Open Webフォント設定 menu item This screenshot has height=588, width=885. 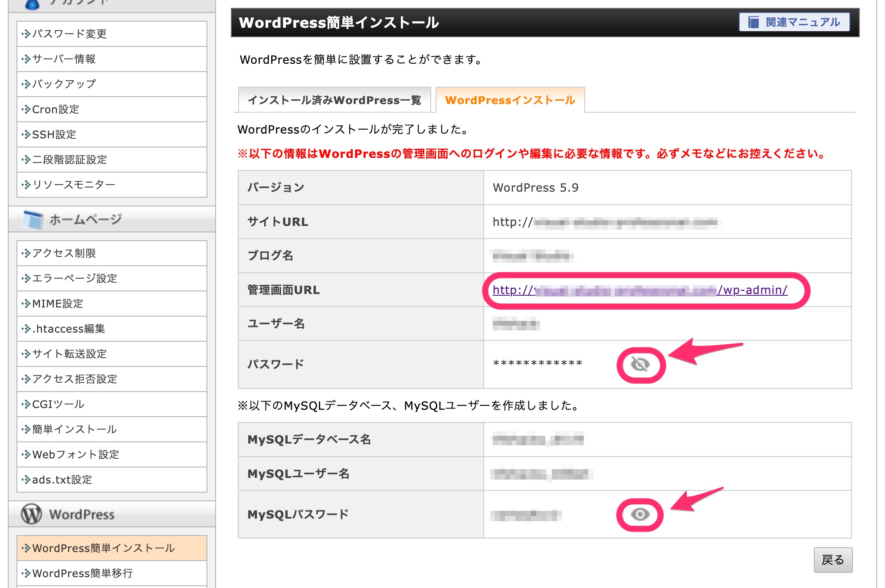[x=112, y=454]
